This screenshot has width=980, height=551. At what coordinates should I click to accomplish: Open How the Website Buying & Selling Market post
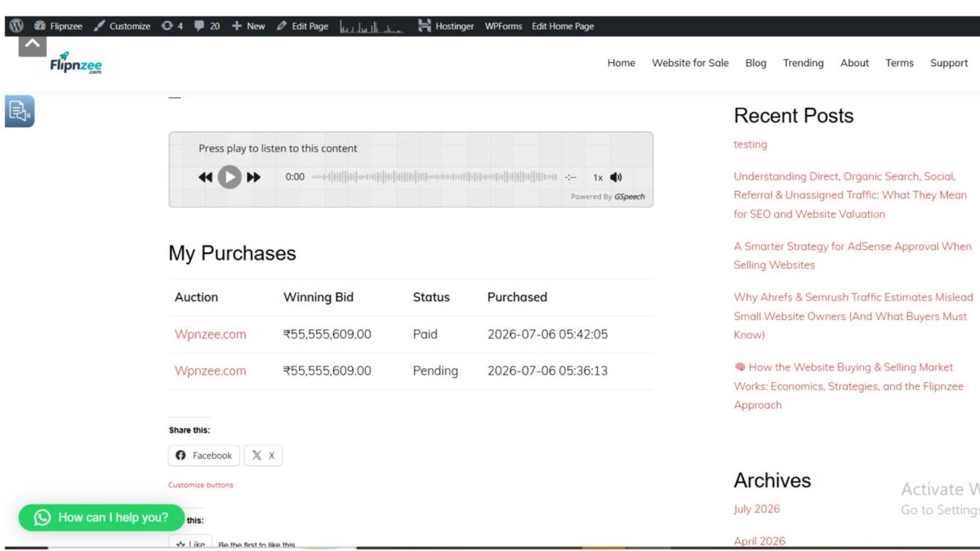tap(849, 386)
